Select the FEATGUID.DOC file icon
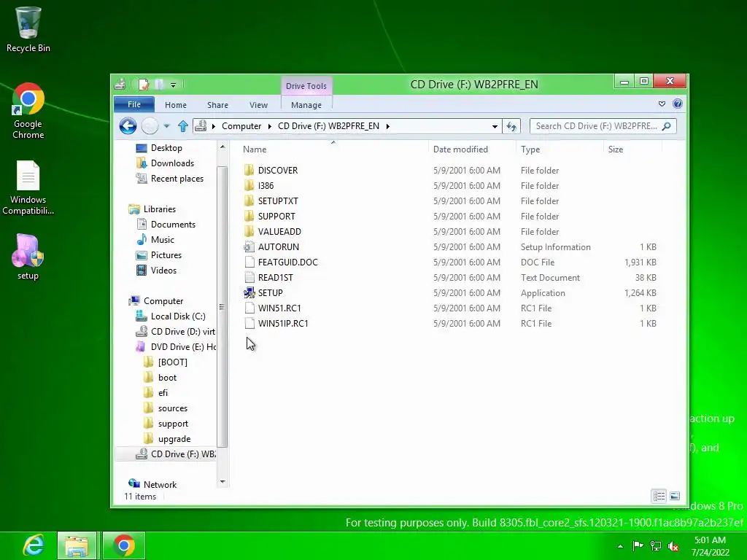The width and height of the screenshot is (747, 560). pyautogui.click(x=249, y=262)
